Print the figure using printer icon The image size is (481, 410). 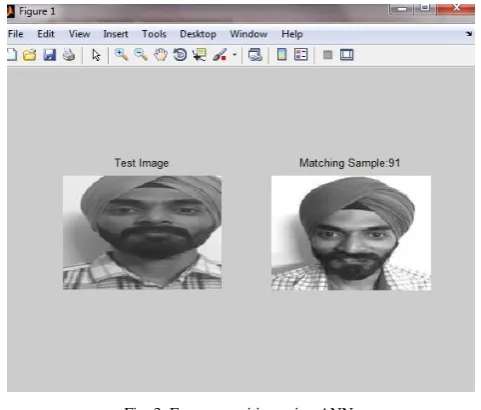coord(69,55)
